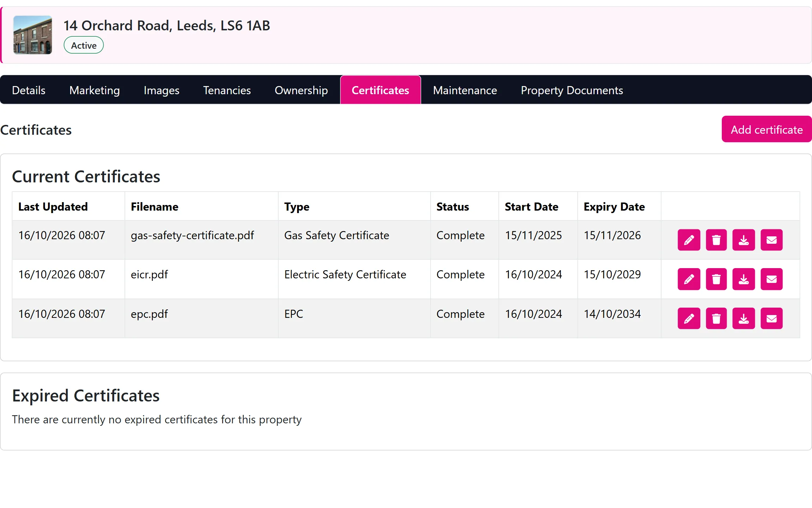Download the eicr.pdf file
Image resolution: width=812 pixels, height=508 pixels.
(744, 279)
